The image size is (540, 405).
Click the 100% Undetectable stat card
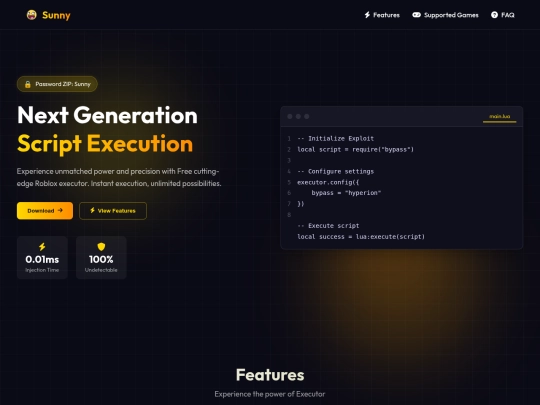coord(101,257)
